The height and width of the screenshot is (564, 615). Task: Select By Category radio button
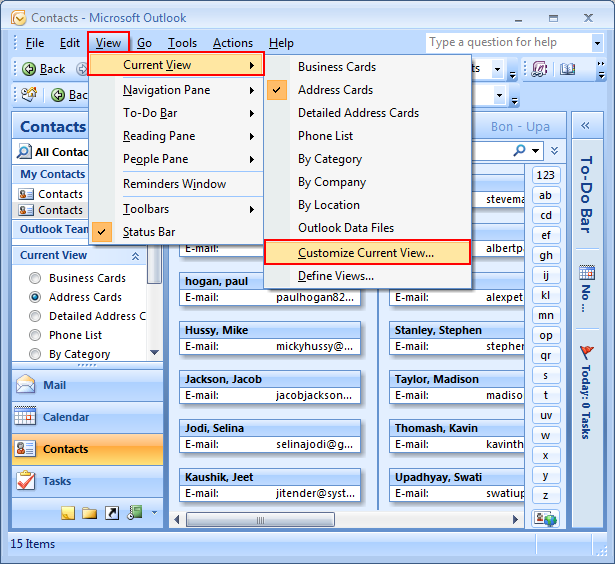(35, 354)
